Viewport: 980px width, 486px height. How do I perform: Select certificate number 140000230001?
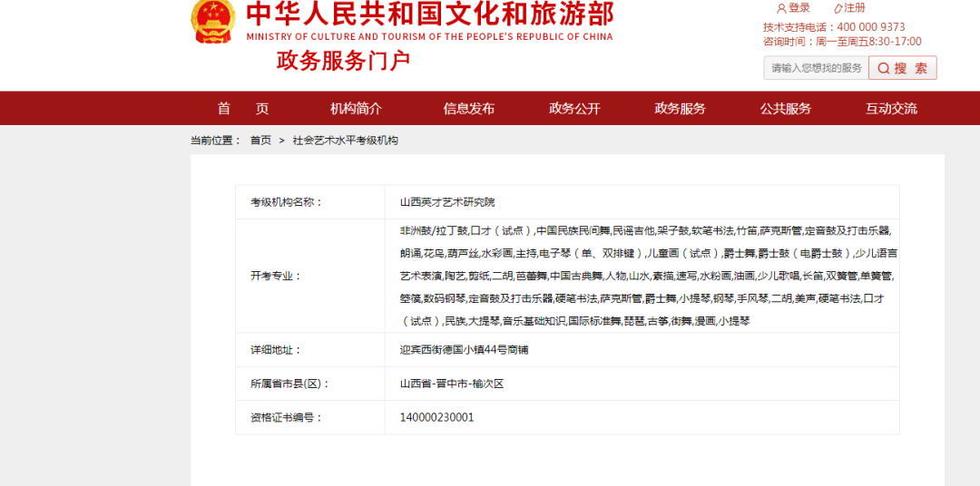click(x=436, y=417)
